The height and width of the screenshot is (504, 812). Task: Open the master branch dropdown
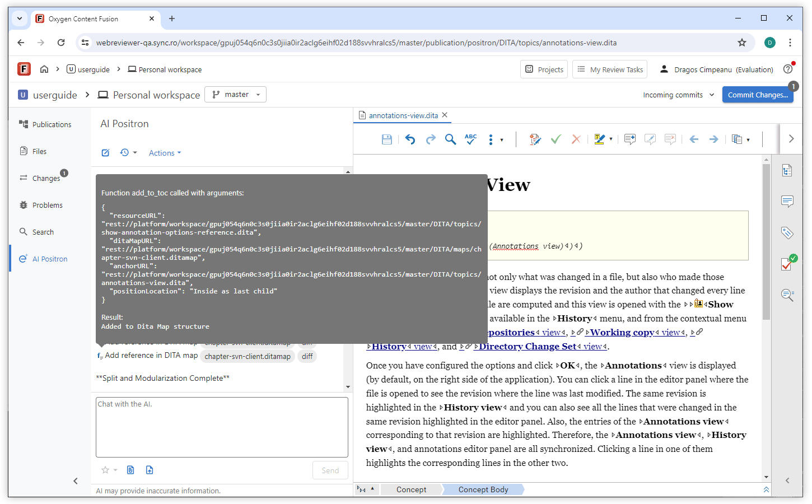(235, 95)
